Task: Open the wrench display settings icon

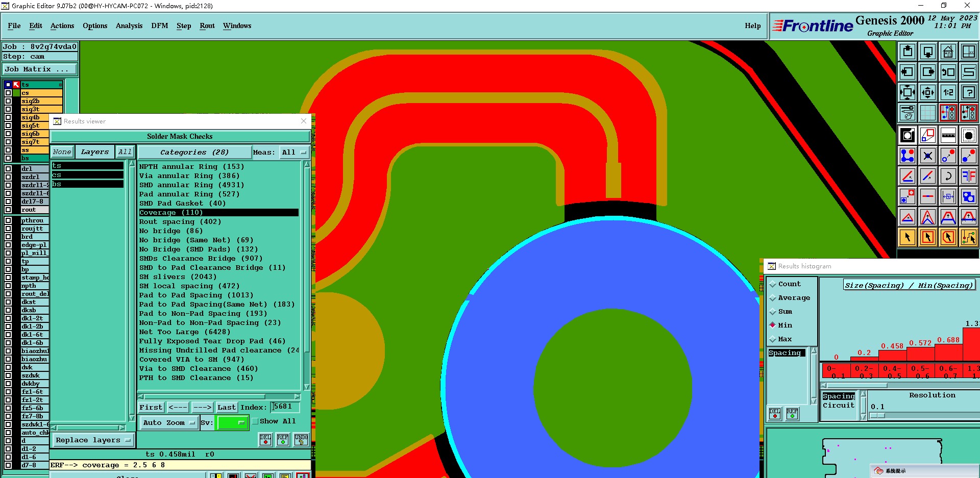Action: point(908,113)
